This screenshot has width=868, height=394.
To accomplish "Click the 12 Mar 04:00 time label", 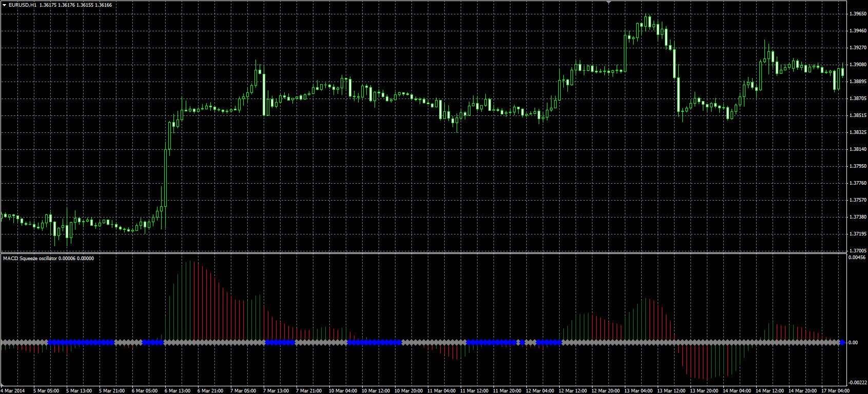I will point(540,391).
